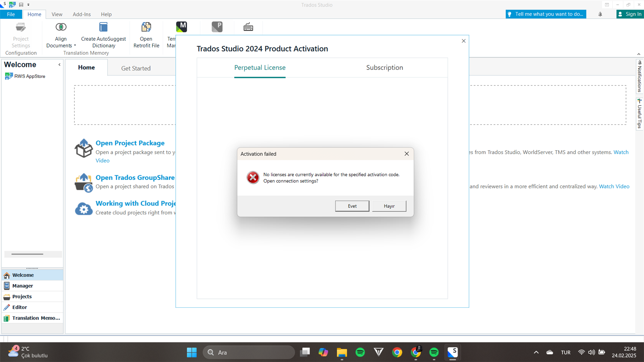Viewport: 644px width, 362px height.
Task: Expand the Notifications side panel
Action: click(640, 77)
